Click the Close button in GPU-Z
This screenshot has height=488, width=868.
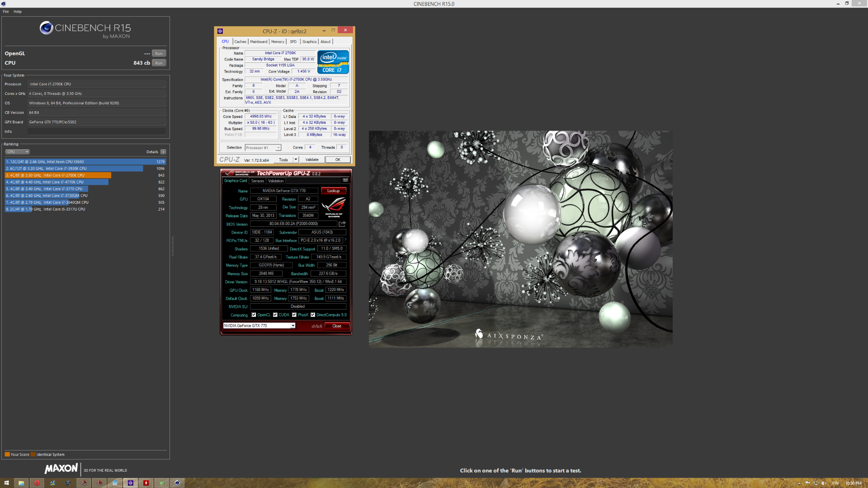tap(337, 326)
